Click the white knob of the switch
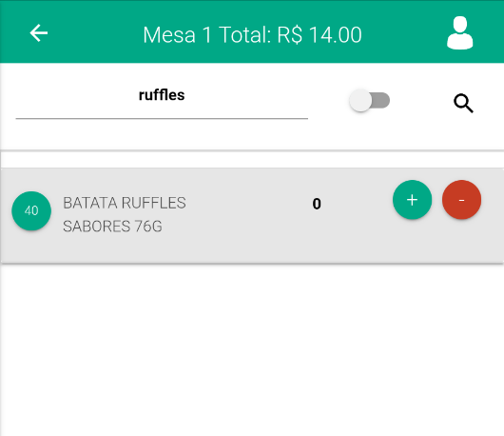Image resolution: width=504 pixels, height=436 pixels. 360,100
